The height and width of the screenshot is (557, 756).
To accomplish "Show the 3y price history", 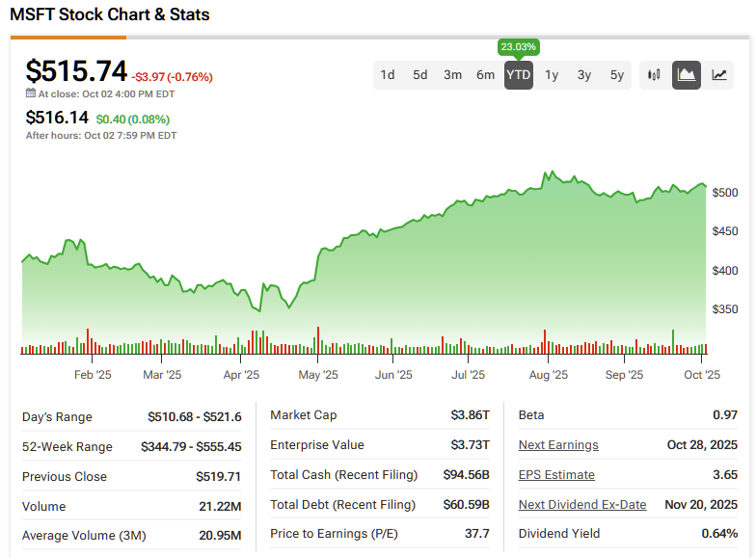I will pos(584,75).
